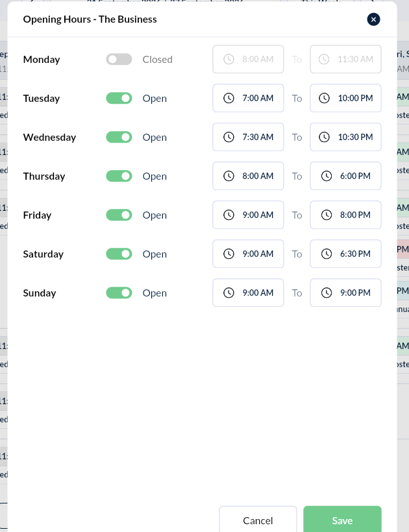Image resolution: width=409 pixels, height=532 pixels.
Task: Toggle Friday's open switch off
Action: pyautogui.click(x=119, y=215)
